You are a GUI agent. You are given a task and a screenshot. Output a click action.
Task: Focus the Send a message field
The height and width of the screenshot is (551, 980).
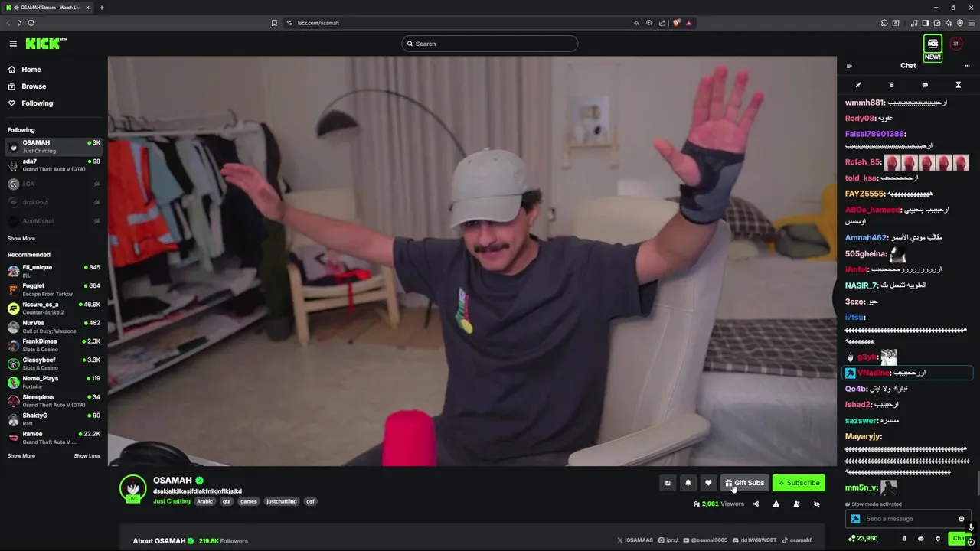[907, 519]
